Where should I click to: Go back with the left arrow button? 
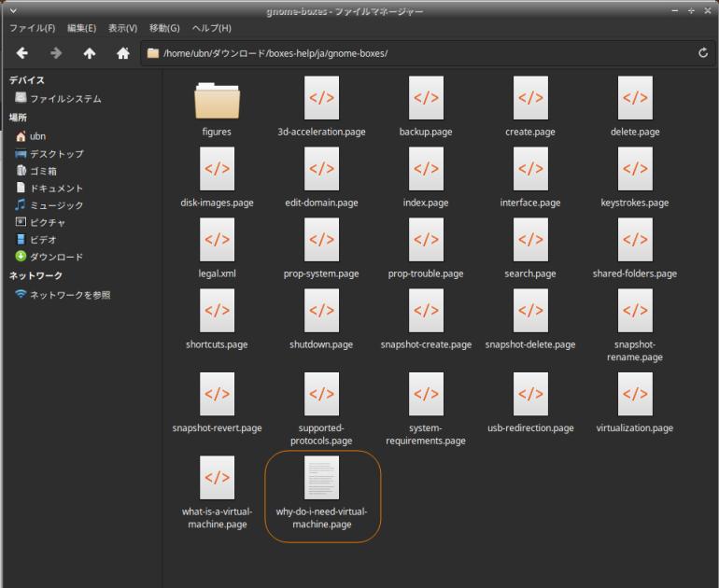coord(22,53)
